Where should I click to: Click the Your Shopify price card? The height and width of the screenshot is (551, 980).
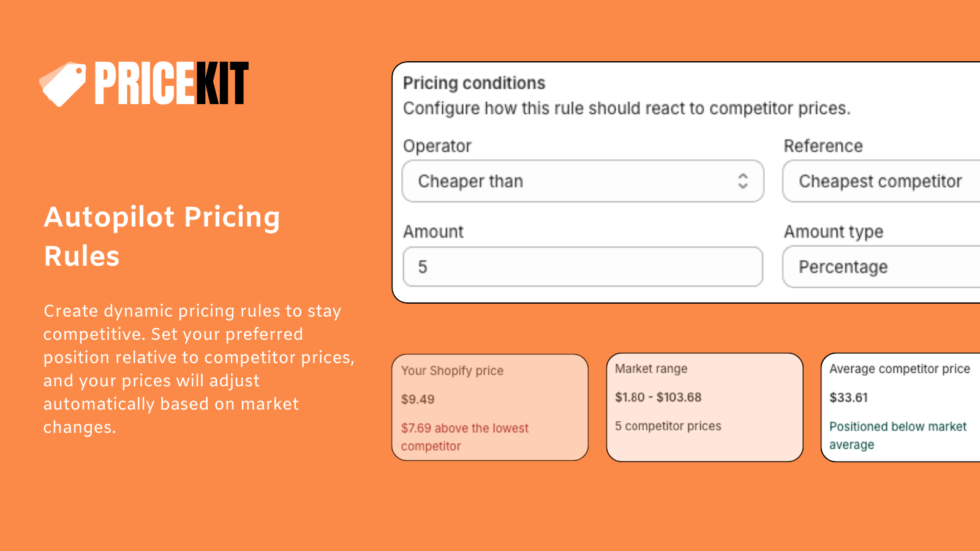490,407
